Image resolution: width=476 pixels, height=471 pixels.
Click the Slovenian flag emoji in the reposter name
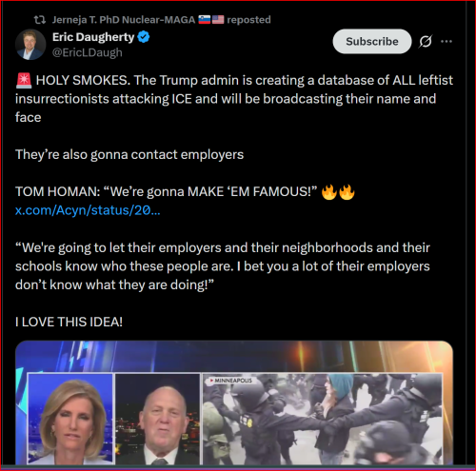(205, 20)
